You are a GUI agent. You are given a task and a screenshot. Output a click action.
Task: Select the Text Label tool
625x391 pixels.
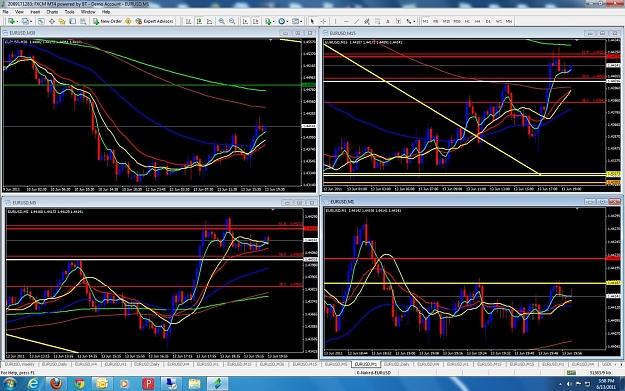tap(398, 21)
